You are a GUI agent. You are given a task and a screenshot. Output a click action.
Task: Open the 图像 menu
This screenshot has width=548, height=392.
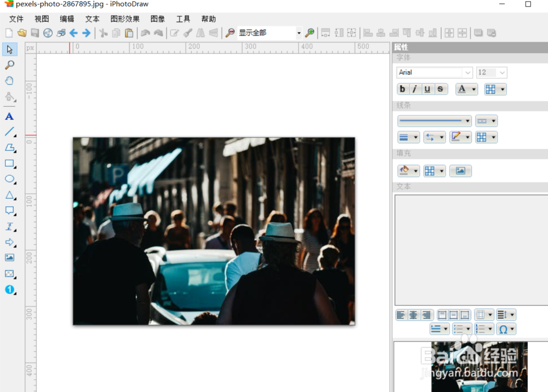coord(158,19)
